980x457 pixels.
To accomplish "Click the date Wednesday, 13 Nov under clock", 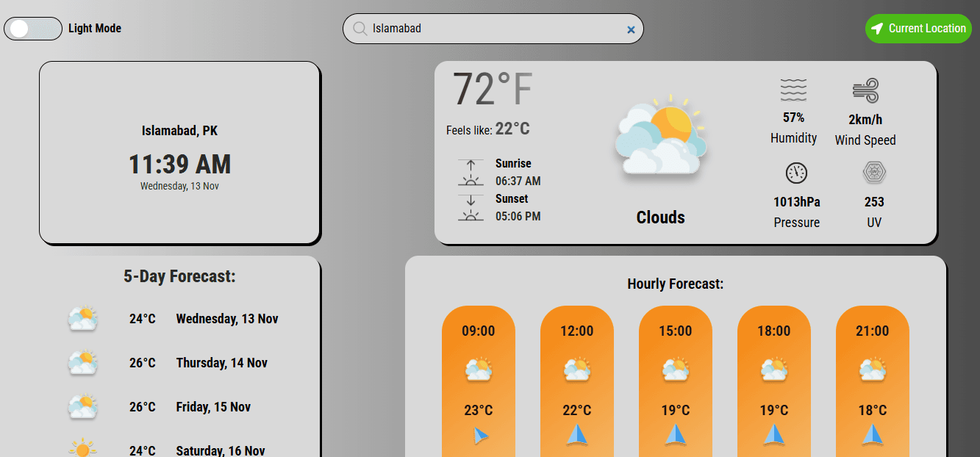I will (x=179, y=186).
